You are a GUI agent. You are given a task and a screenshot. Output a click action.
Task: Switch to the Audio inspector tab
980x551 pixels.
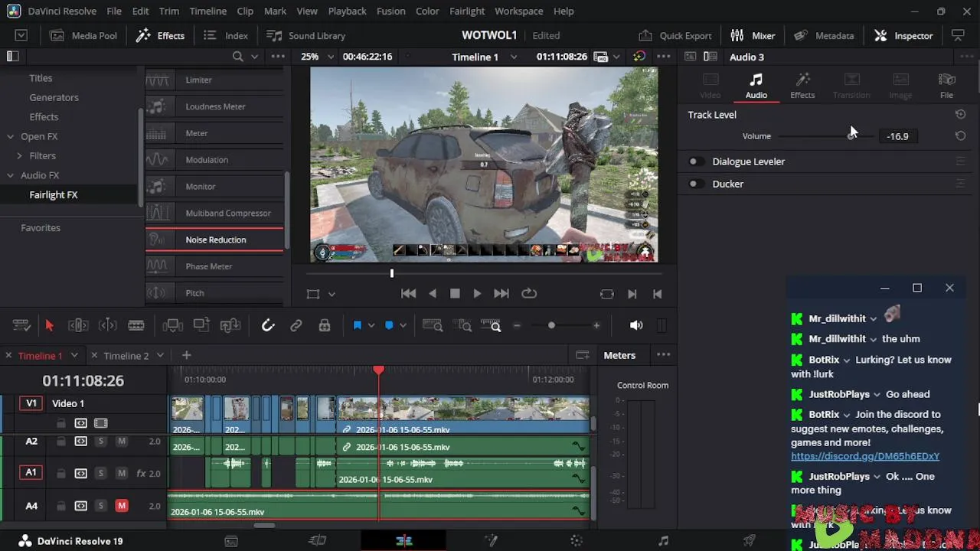(x=756, y=86)
